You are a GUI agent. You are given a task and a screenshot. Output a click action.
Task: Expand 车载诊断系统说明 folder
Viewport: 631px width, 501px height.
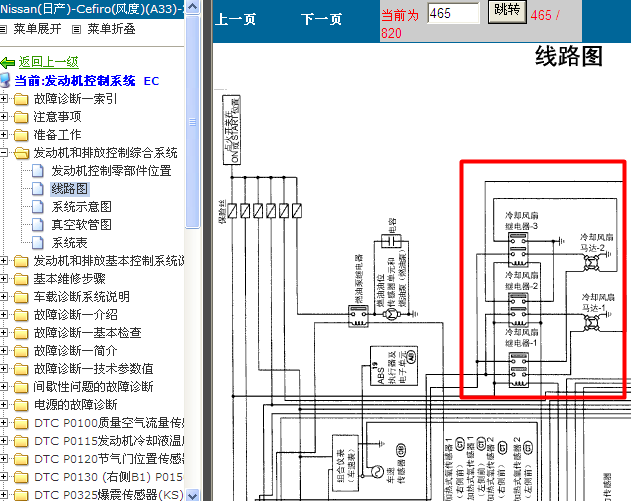point(4,297)
